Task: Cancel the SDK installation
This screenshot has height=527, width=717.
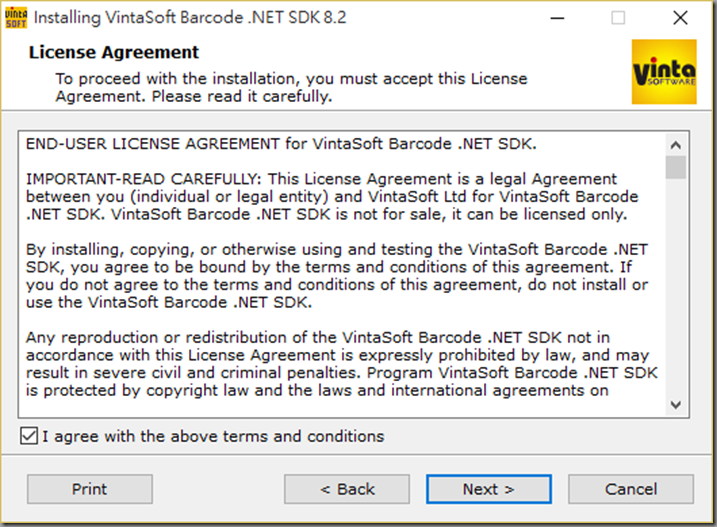Action: 631,489
